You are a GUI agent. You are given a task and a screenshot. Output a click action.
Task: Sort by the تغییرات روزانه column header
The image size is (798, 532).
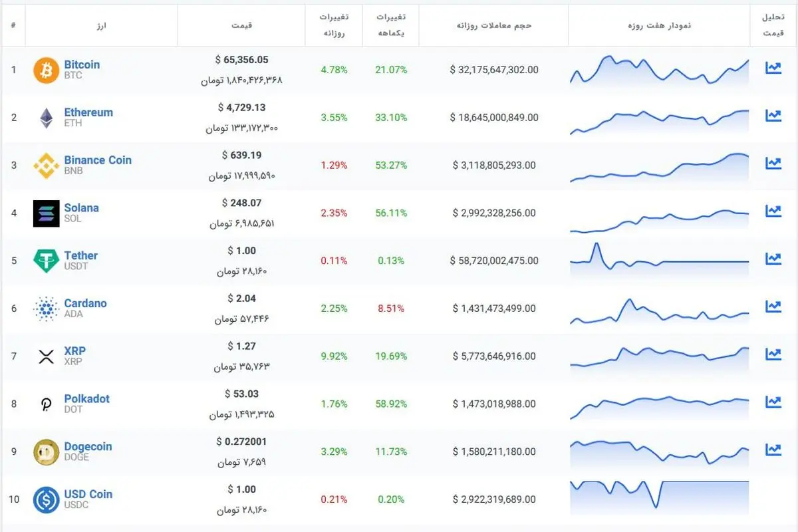(x=333, y=25)
